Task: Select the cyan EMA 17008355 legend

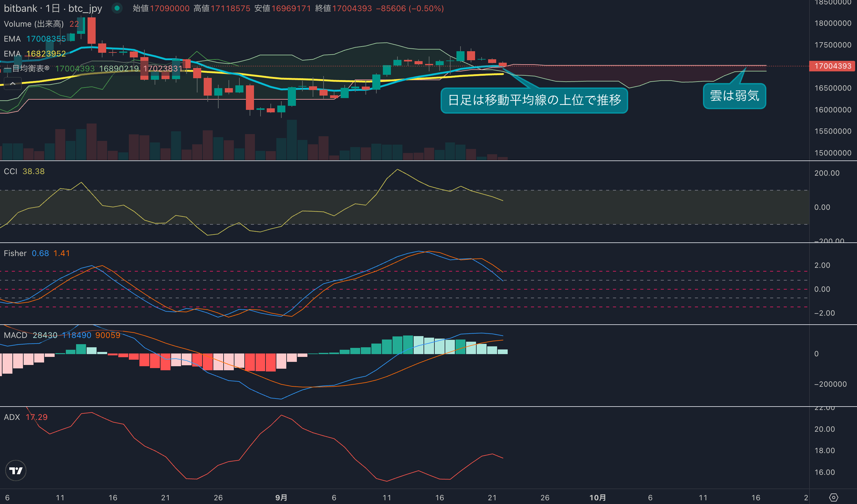Action: 12,39
